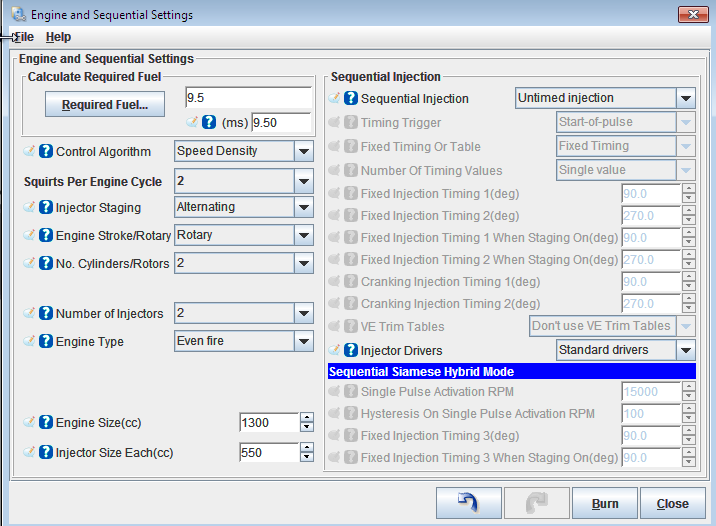Image resolution: width=716 pixels, height=526 pixels.
Task: Click pencil note icon beside Injector Drivers
Action: [x=334, y=350]
